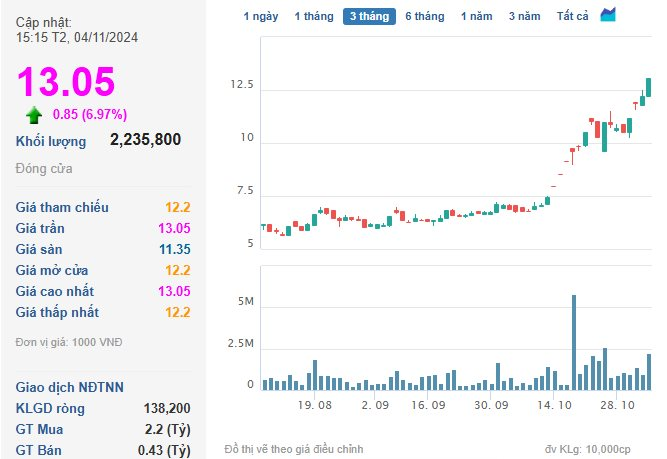The image size is (667, 459).
Task: Click the 14.10 date axis label
Action: point(554,405)
